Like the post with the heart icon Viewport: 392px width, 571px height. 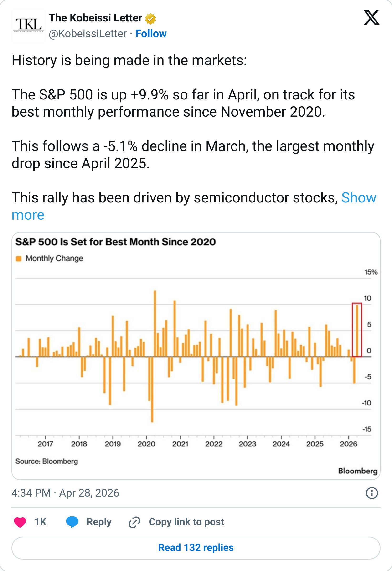[x=20, y=522]
